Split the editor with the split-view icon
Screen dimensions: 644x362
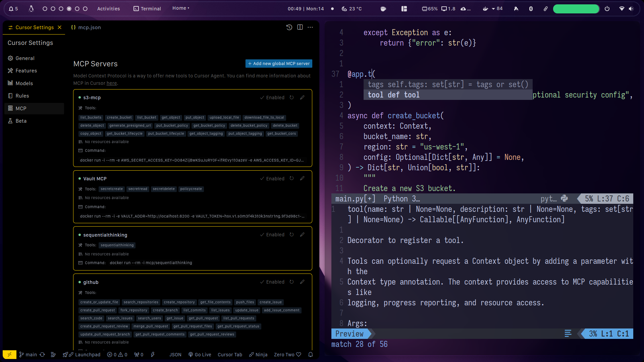300,27
